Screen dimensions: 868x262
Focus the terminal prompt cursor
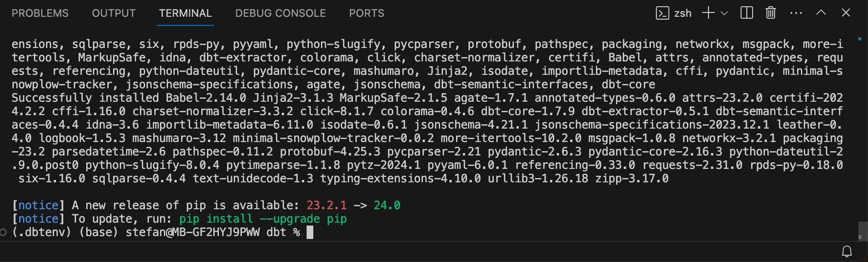(310, 233)
